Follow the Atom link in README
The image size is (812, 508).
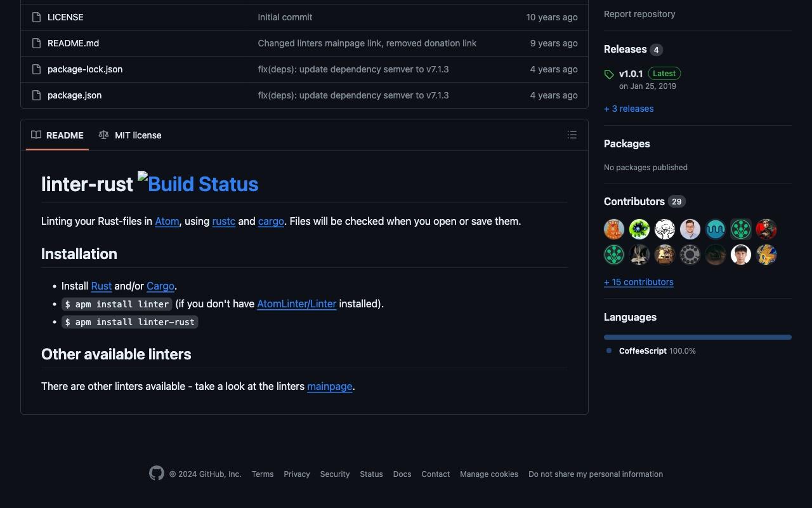click(x=167, y=222)
